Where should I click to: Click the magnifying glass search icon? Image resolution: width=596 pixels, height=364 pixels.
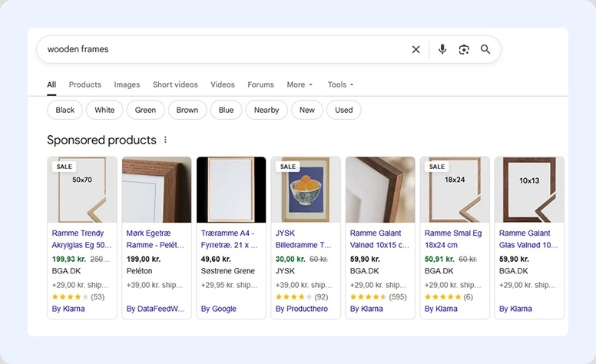tap(485, 49)
